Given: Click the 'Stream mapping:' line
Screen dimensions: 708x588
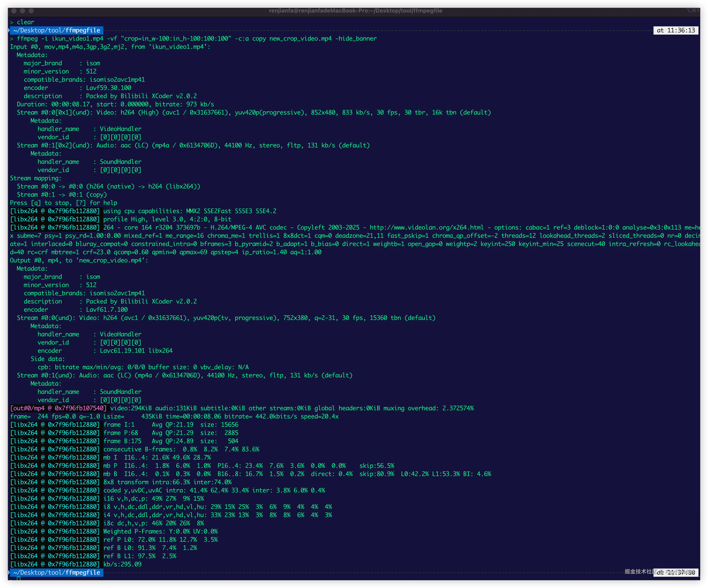Looking at the screenshot, I should click(x=36, y=178).
